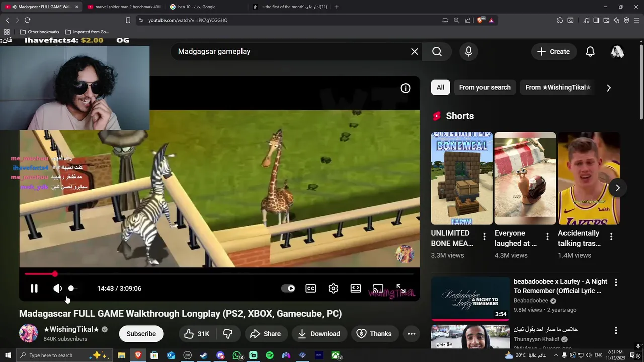Image resolution: width=644 pixels, height=362 pixels.
Task: Open options for Thunayyan Khalid video
Action: (x=616, y=330)
